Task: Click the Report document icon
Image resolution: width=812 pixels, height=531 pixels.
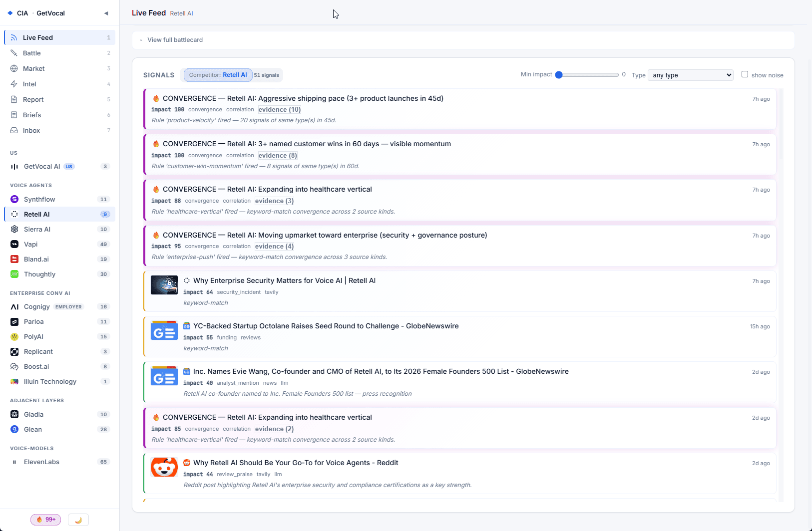Action: click(x=14, y=99)
